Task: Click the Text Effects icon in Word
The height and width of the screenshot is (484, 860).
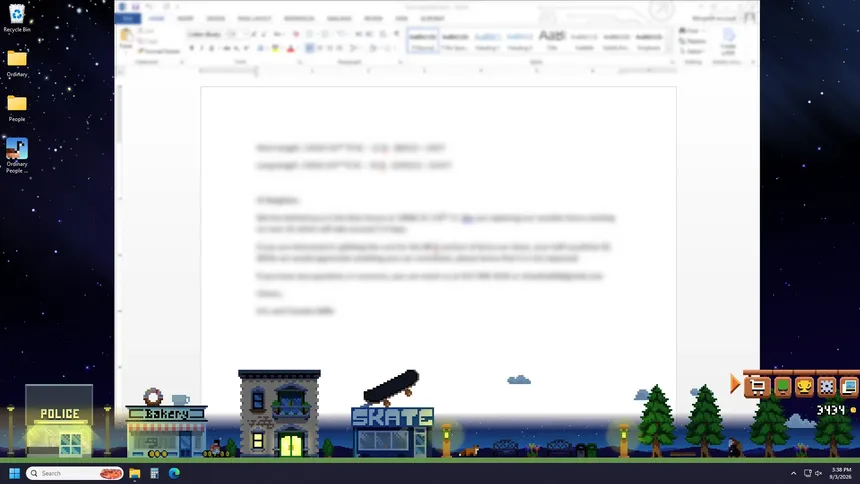Action: (x=261, y=48)
